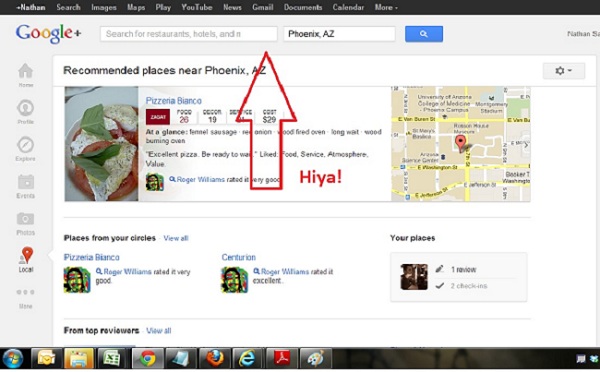The width and height of the screenshot is (600, 372).
Task: Open the Pizzeria Bianco food photo
Action: (101, 144)
